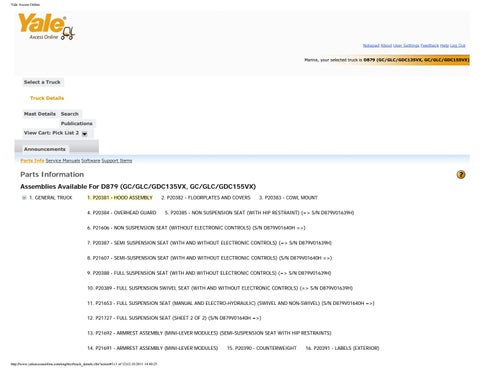Screen dimensions: 480x371
Task: Open P21727 full suspension seat sheet 2 of 2
Action: (174, 318)
